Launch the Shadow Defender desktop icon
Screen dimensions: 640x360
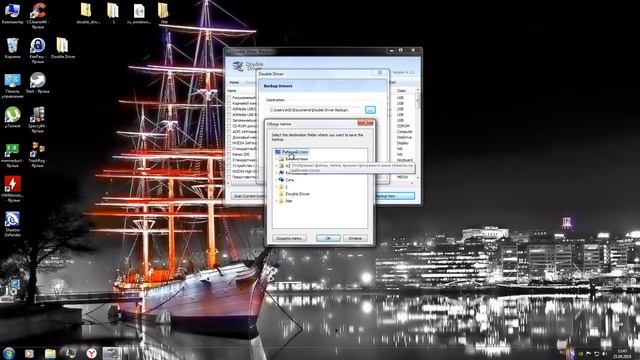12,224
